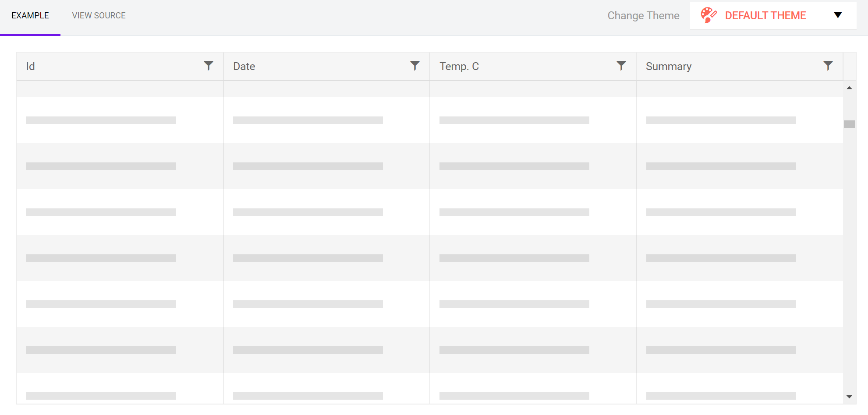The image size is (868, 415).
Task: Select the Temp. C column header
Action: pos(459,67)
